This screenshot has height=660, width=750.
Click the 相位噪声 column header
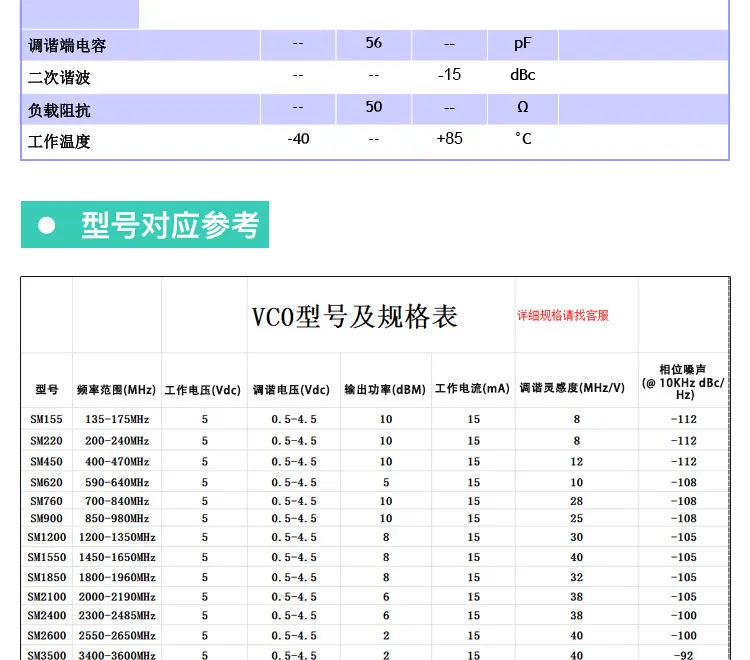coord(683,382)
